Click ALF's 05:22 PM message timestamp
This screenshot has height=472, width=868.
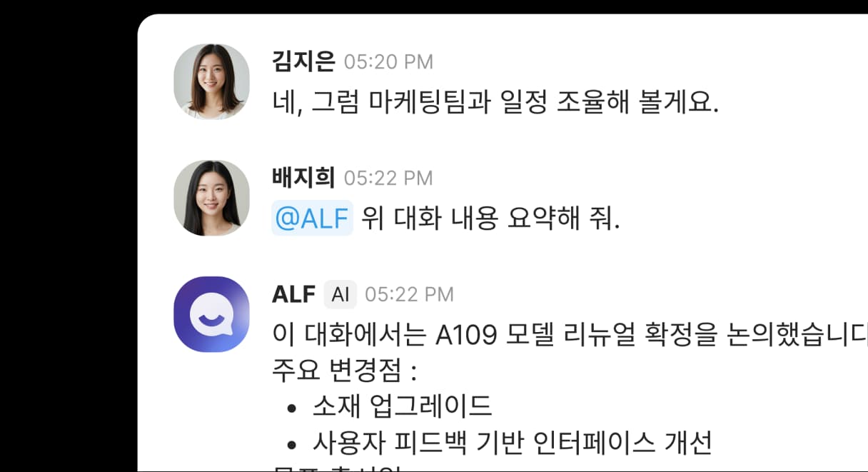[x=409, y=295]
